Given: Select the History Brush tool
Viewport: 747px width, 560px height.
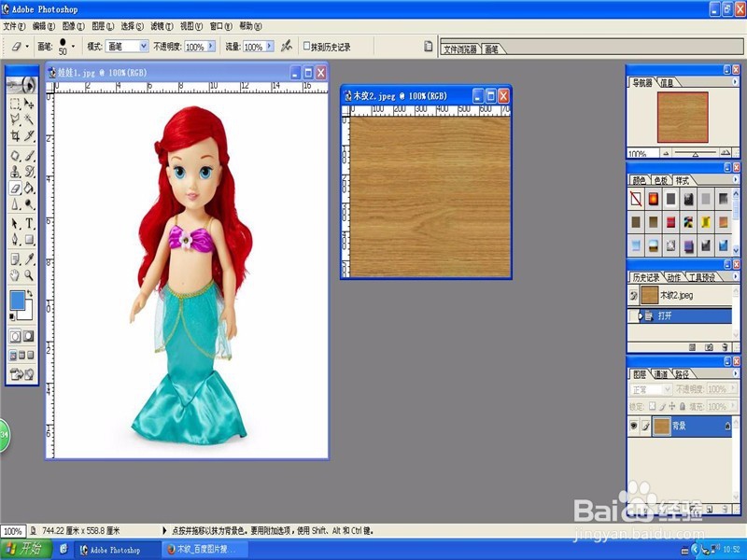Looking at the screenshot, I should [x=29, y=172].
